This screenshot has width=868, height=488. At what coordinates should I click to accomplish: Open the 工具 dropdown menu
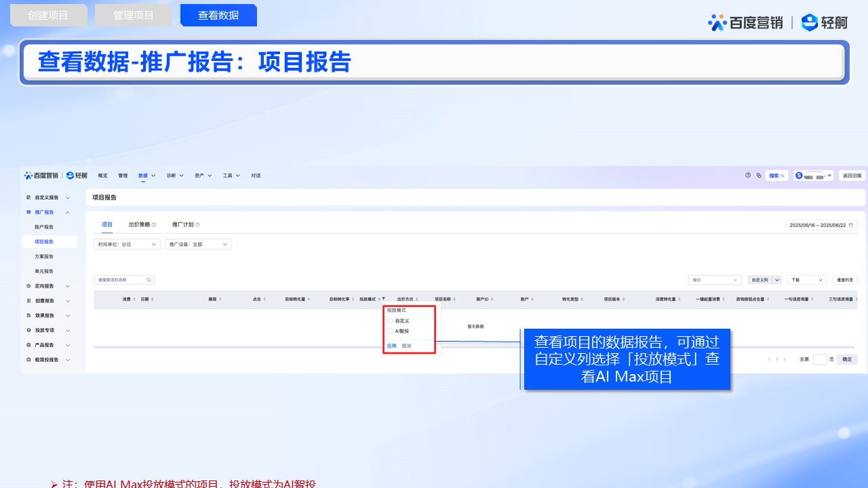(x=231, y=176)
